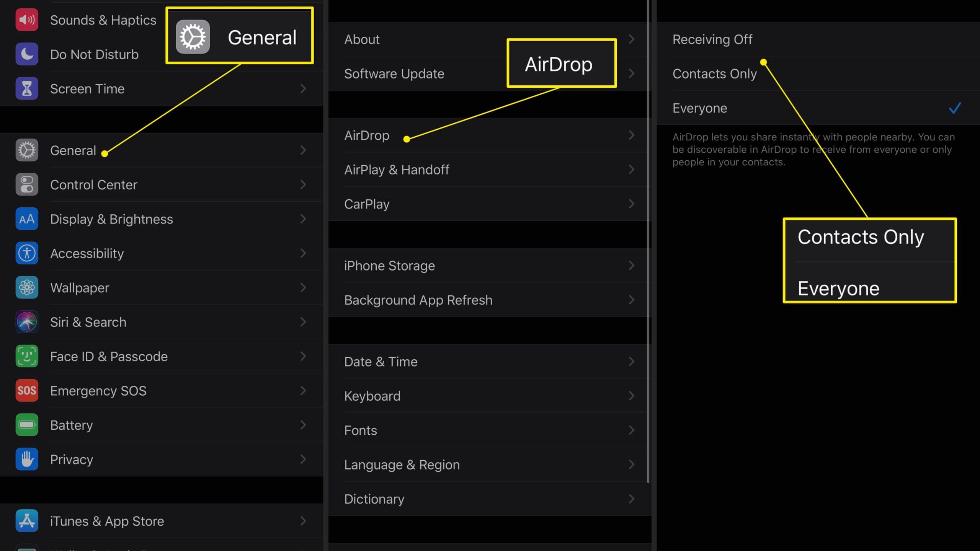The height and width of the screenshot is (551, 980).
Task: Click the iPhone Storage row chevron
Action: pos(632,266)
